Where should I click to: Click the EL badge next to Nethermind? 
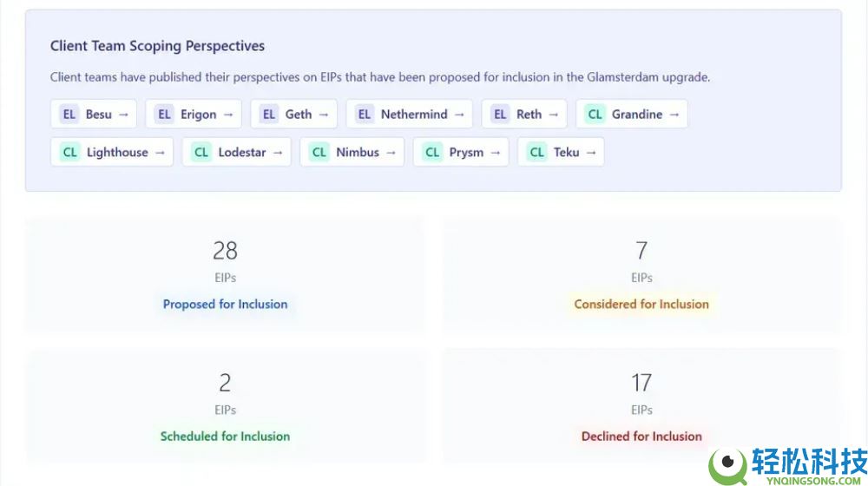[x=365, y=114]
